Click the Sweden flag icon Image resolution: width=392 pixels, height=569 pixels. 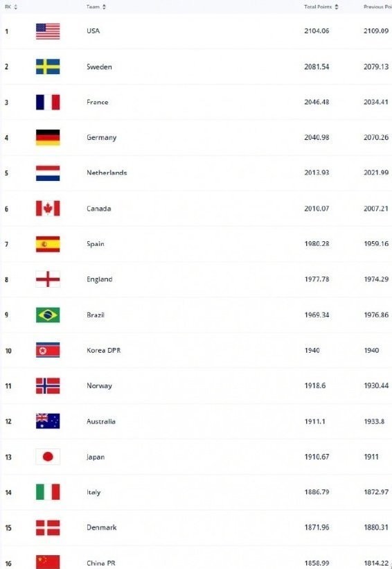(48, 67)
